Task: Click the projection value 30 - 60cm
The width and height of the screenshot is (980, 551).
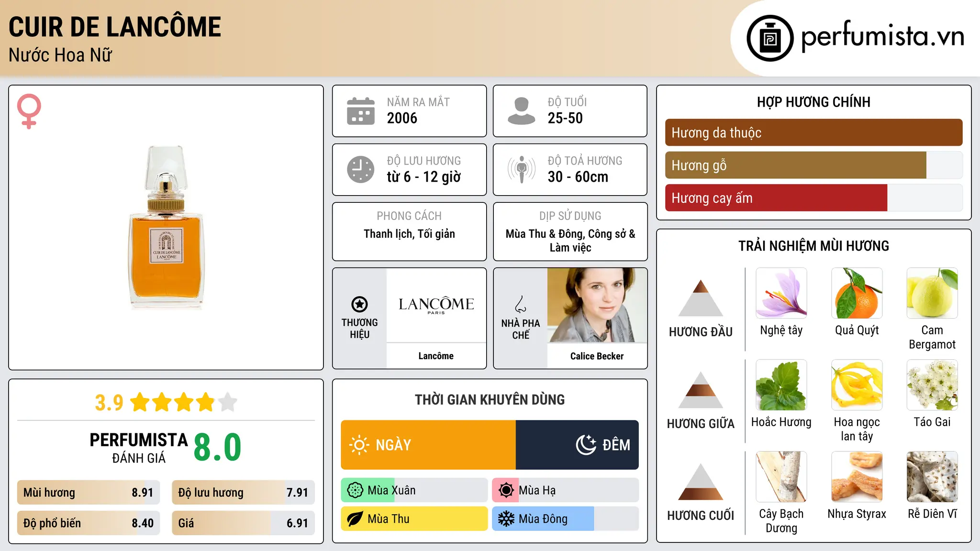Action: click(578, 177)
